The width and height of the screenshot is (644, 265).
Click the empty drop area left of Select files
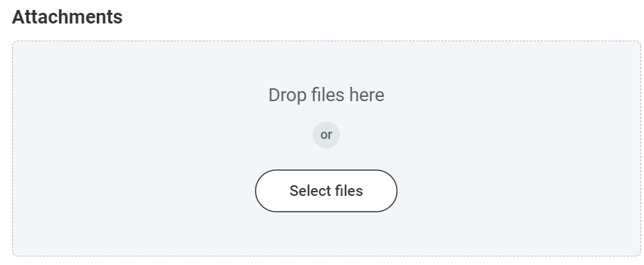point(133,191)
